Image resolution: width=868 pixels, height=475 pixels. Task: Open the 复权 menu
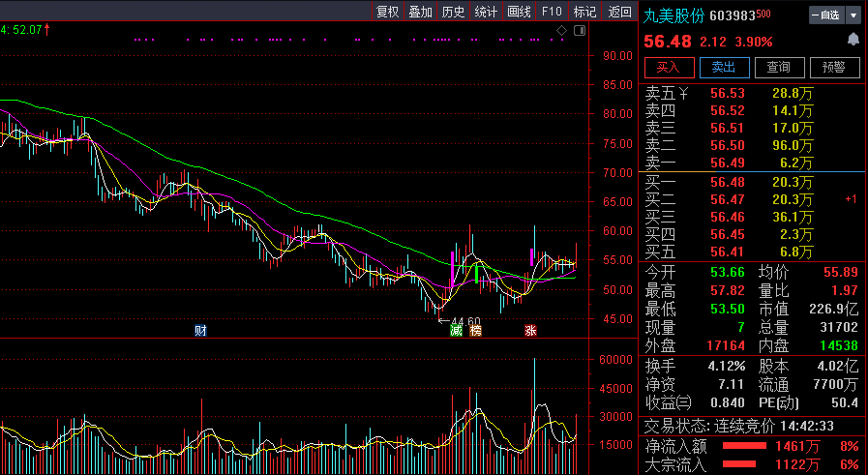[x=387, y=12]
